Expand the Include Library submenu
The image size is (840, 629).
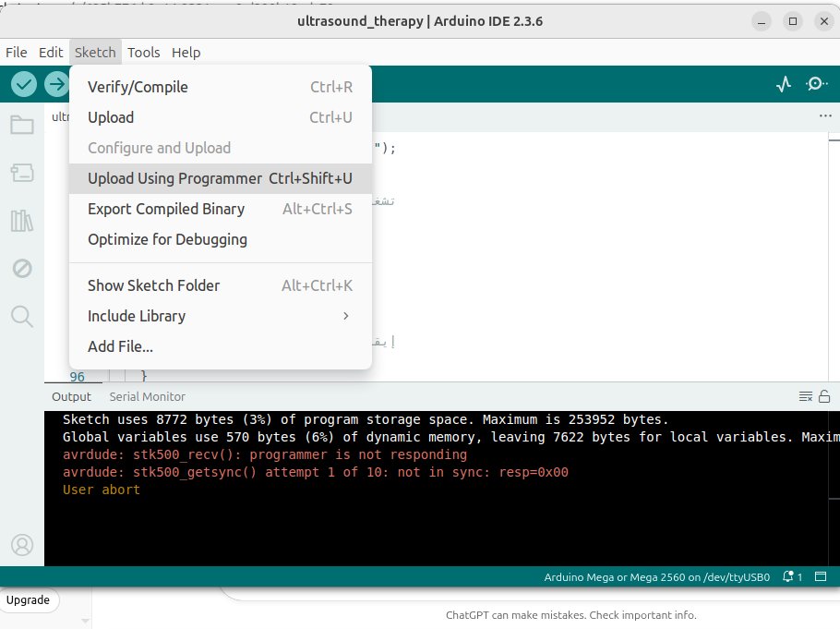click(220, 316)
